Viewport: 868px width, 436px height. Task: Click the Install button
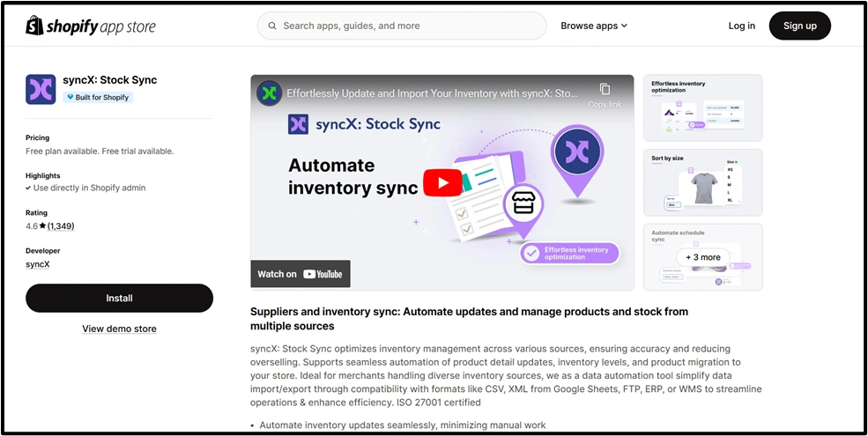click(119, 299)
